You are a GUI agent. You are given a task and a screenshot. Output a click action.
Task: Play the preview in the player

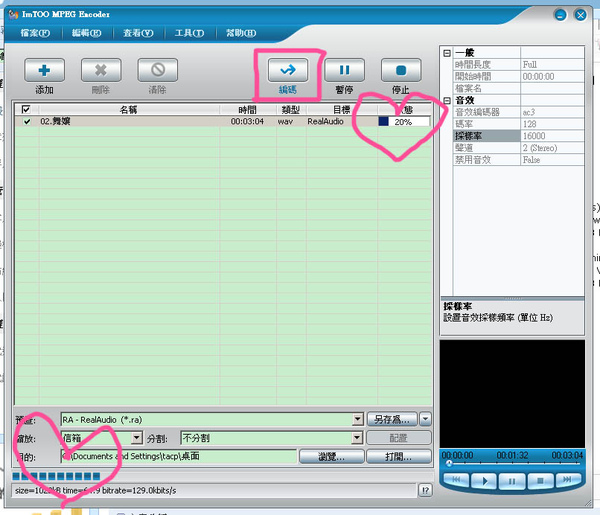click(484, 481)
